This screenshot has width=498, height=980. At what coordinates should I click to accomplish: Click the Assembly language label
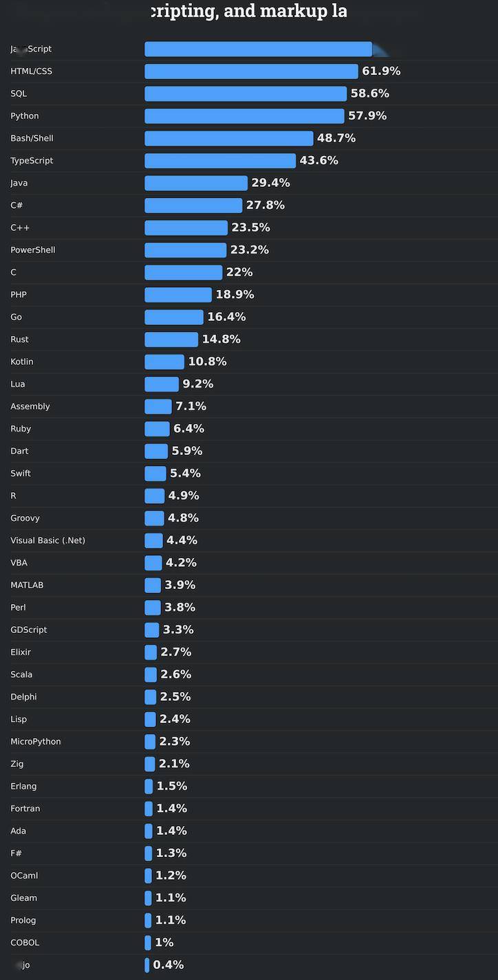(x=30, y=406)
